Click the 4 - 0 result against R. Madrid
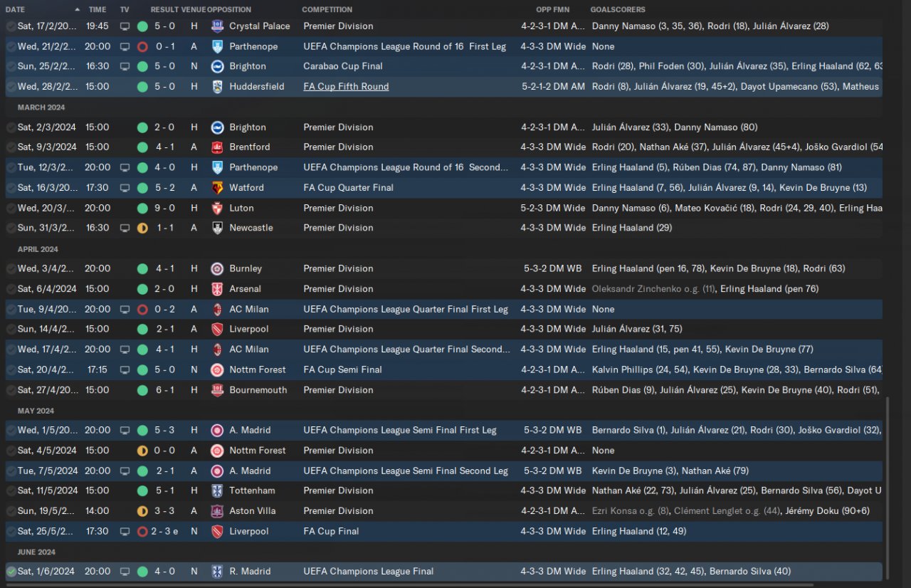The height and width of the screenshot is (588, 911). (166, 572)
